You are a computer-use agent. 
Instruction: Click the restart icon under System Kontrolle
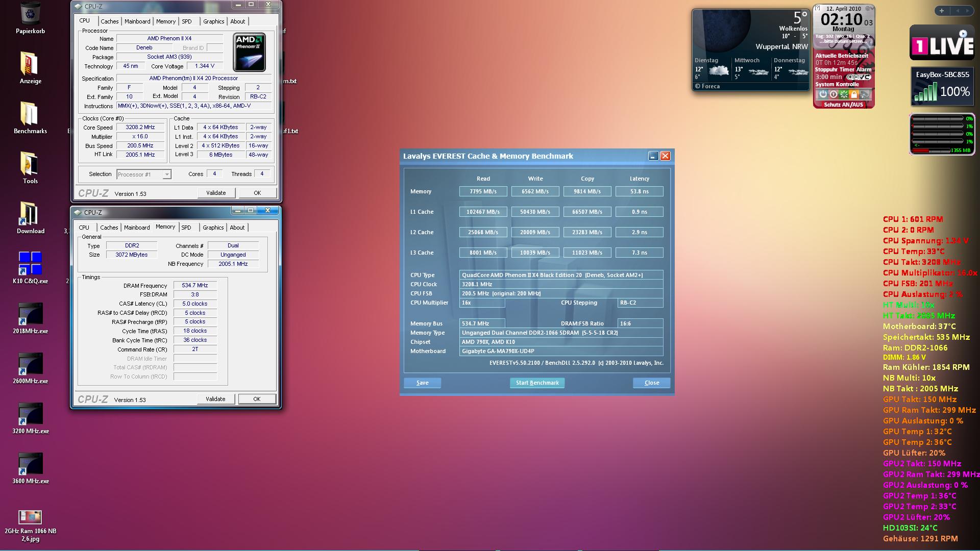click(834, 94)
